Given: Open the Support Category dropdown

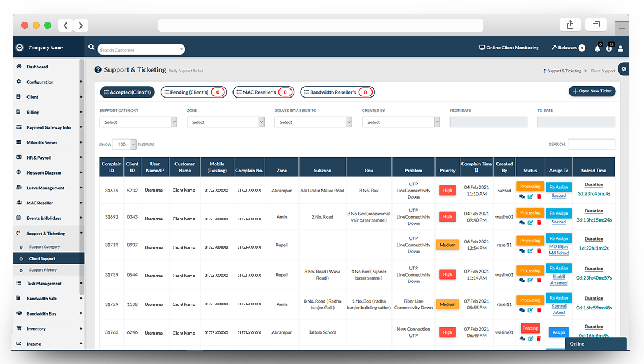Looking at the screenshot, I should (x=138, y=122).
